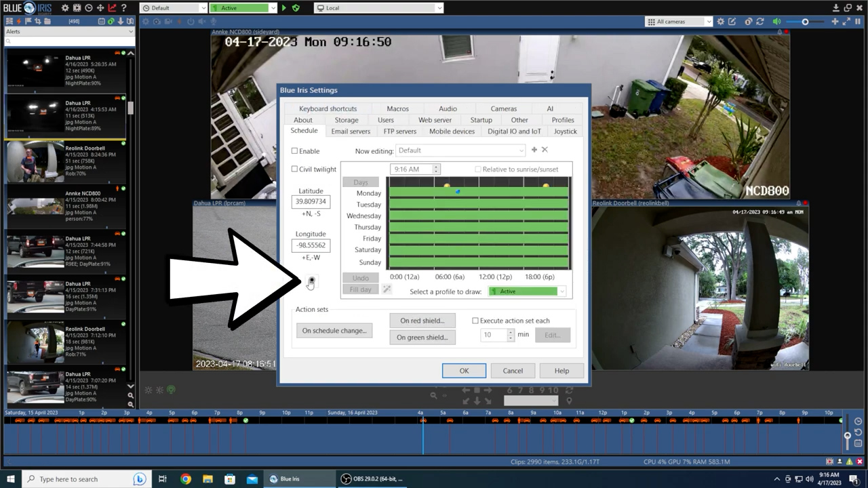Open the clip film-strip icon in top toolbar
This screenshot has width=868, height=488.
point(77,8)
